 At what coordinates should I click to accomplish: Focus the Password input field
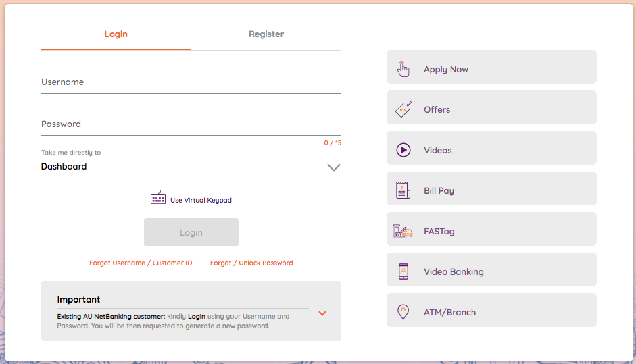click(x=191, y=125)
